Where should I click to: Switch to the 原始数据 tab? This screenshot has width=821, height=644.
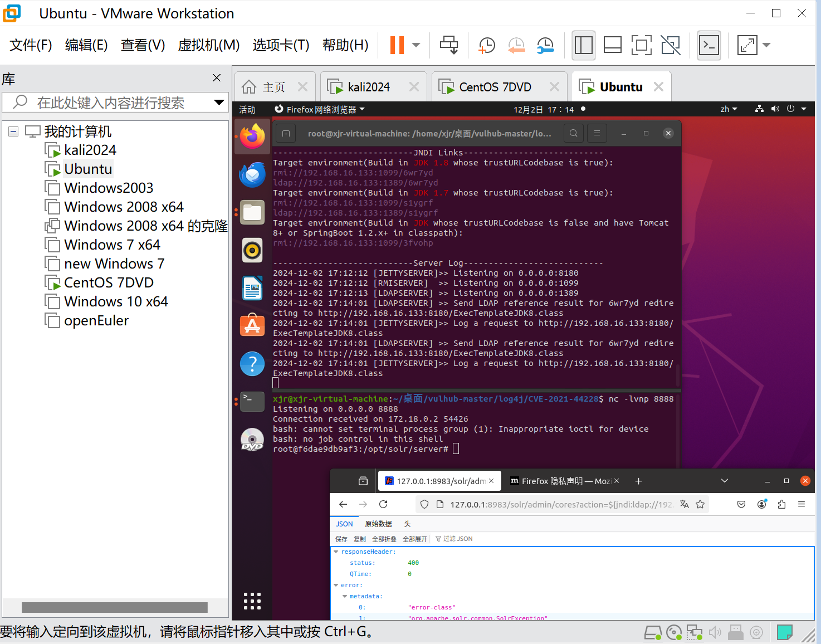coord(378,524)
